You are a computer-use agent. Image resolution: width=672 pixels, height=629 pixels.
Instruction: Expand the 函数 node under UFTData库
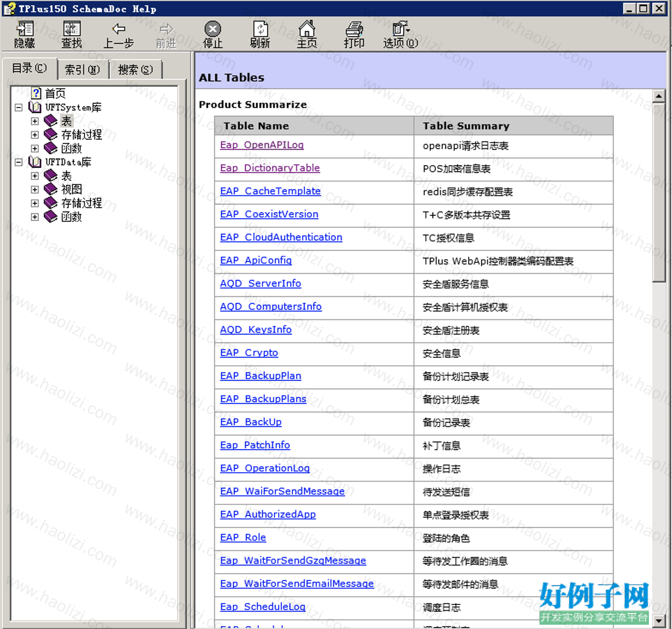click(35, 217)
